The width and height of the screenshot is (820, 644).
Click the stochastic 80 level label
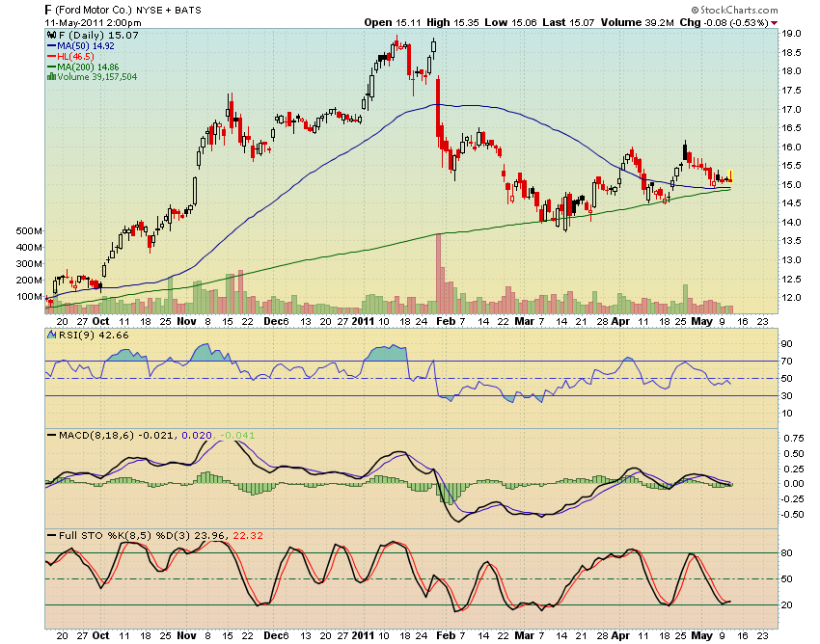coord(786,553)
